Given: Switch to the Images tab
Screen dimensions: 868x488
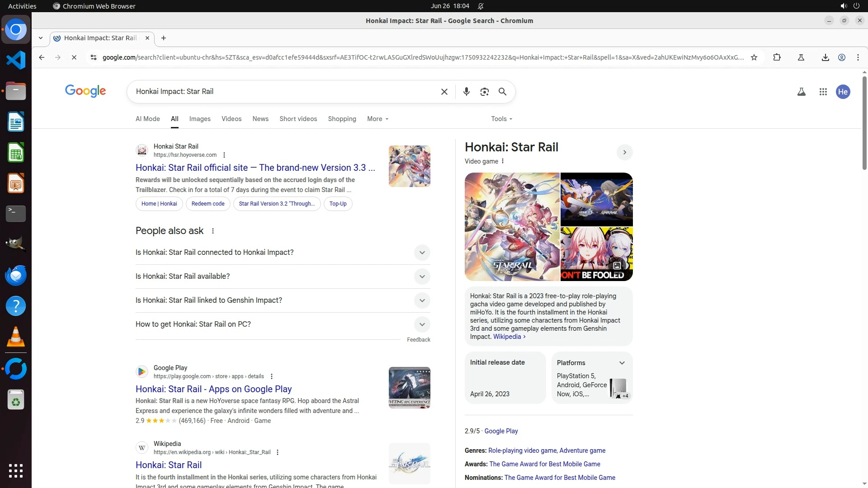Looking at the screenshot, I should [x=199, y=119].
